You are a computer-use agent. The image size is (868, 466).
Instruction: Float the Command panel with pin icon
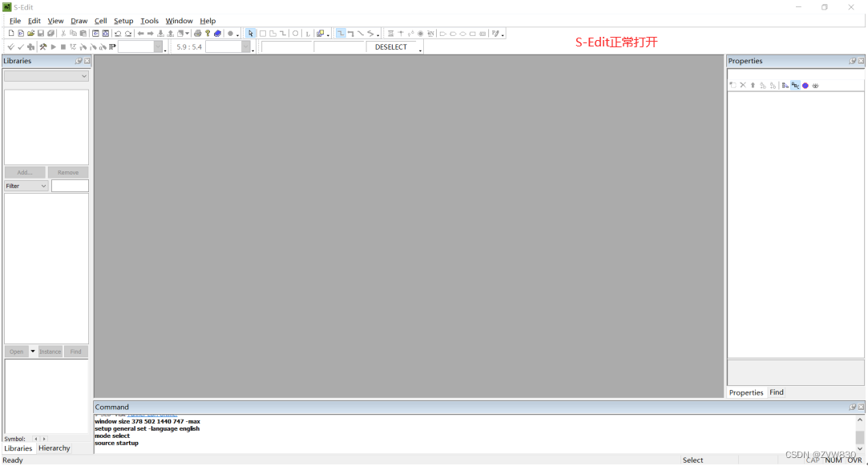point(853,407)
